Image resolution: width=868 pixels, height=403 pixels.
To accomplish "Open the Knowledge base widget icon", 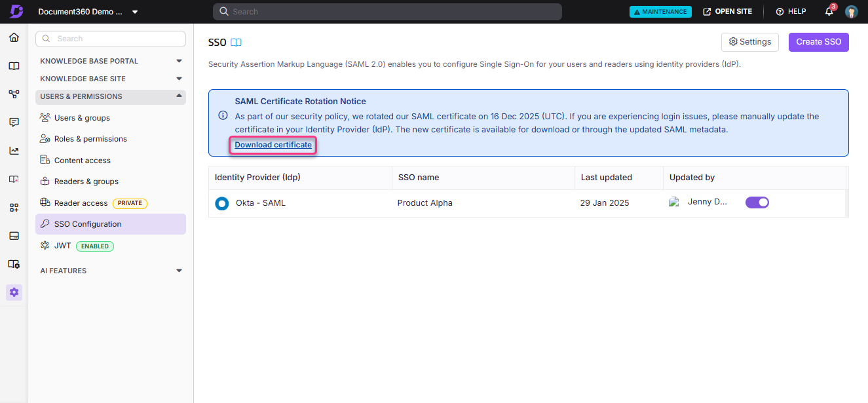I will [x=14, y=178].
